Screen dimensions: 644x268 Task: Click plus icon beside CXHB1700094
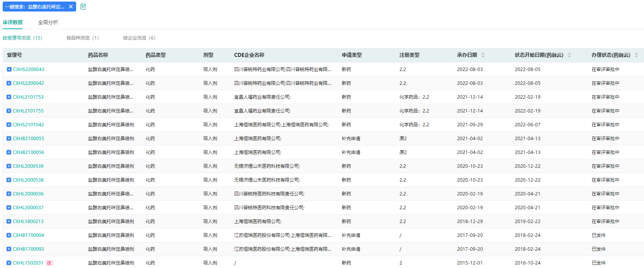point(9,235)
